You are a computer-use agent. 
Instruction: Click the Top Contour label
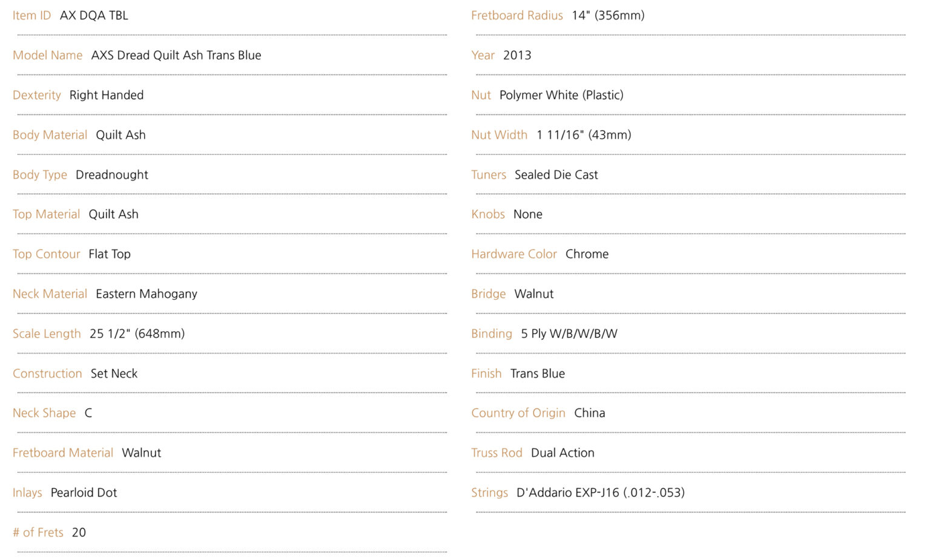[x=46, y=254]
